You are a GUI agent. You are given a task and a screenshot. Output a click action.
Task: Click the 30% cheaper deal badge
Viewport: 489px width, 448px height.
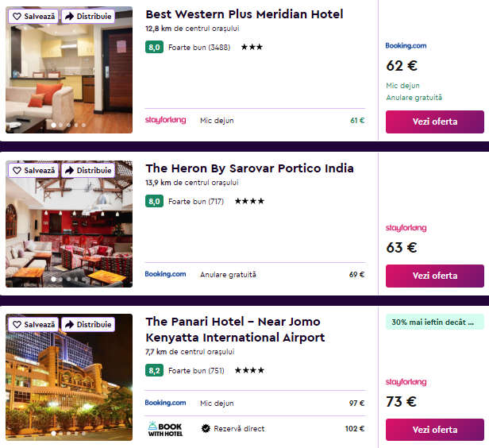(435, 322)
